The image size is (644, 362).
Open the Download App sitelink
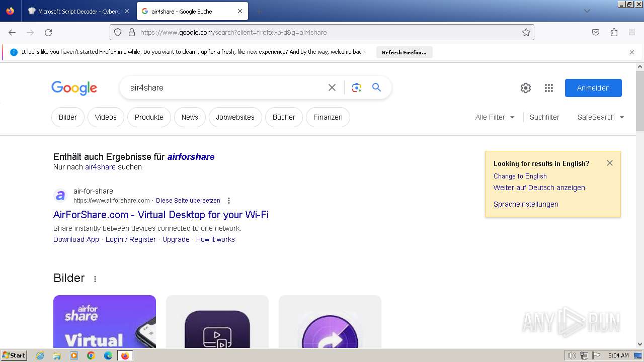click(76, 239)
